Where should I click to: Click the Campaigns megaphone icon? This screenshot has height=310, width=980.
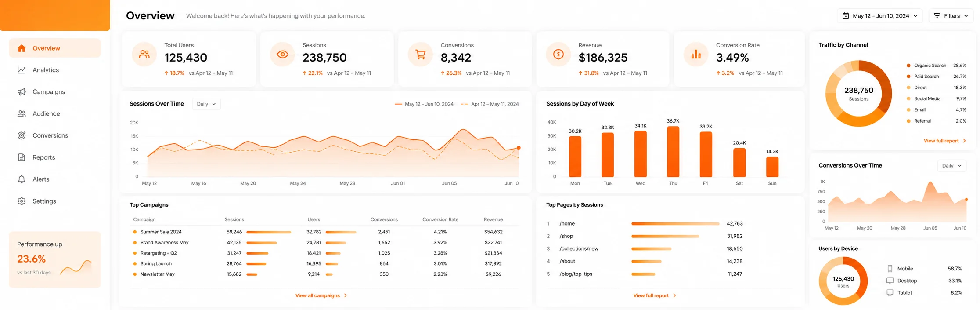pos(22,92)
